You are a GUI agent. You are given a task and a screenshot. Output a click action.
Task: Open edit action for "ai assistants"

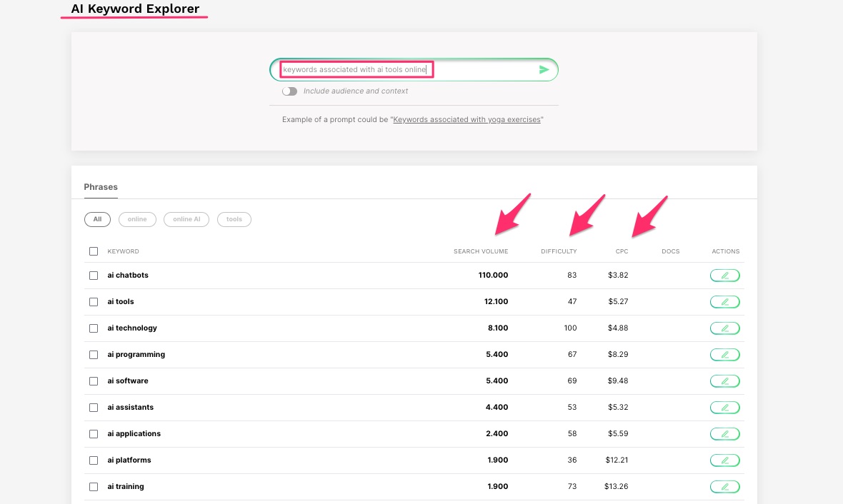[724, 407]
